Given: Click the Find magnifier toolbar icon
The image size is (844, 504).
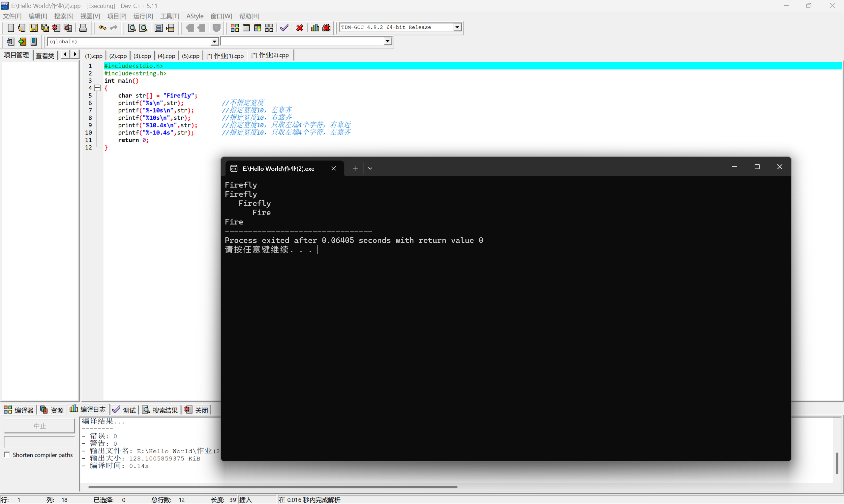Looking at the screenshot, I should [x=132, y=28].
